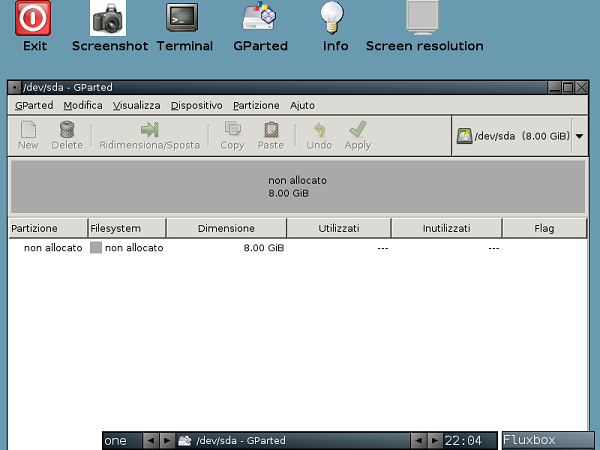
Task: Sort by the Dimensione column header
Action: click(226, 229)
